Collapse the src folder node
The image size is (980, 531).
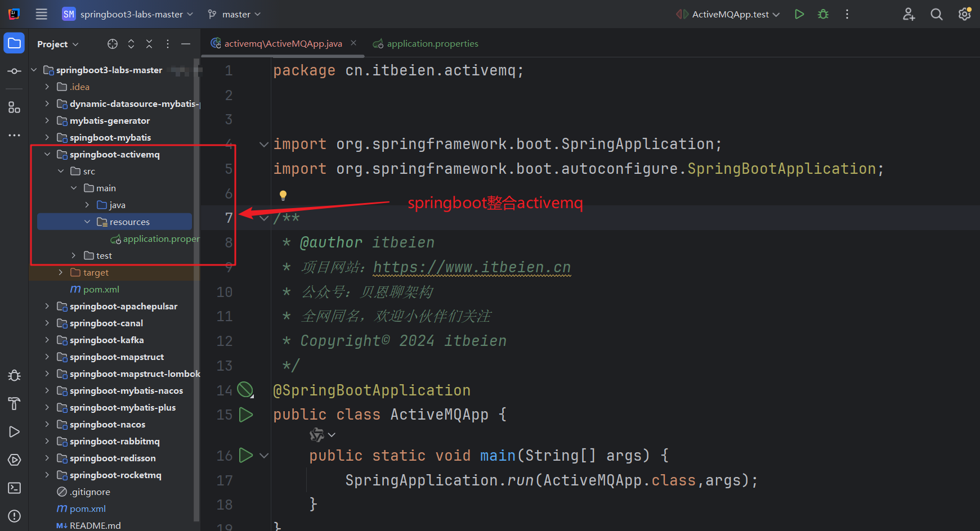coord(61,171)
